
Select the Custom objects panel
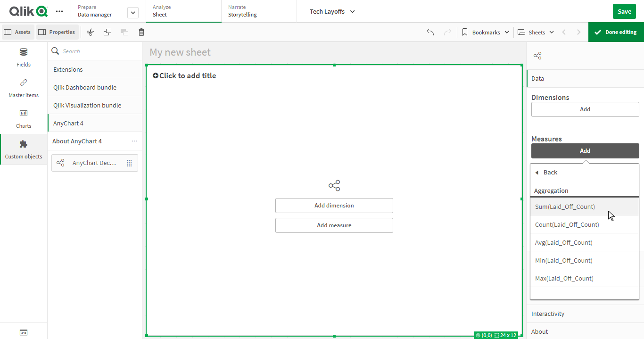point(23,149)
